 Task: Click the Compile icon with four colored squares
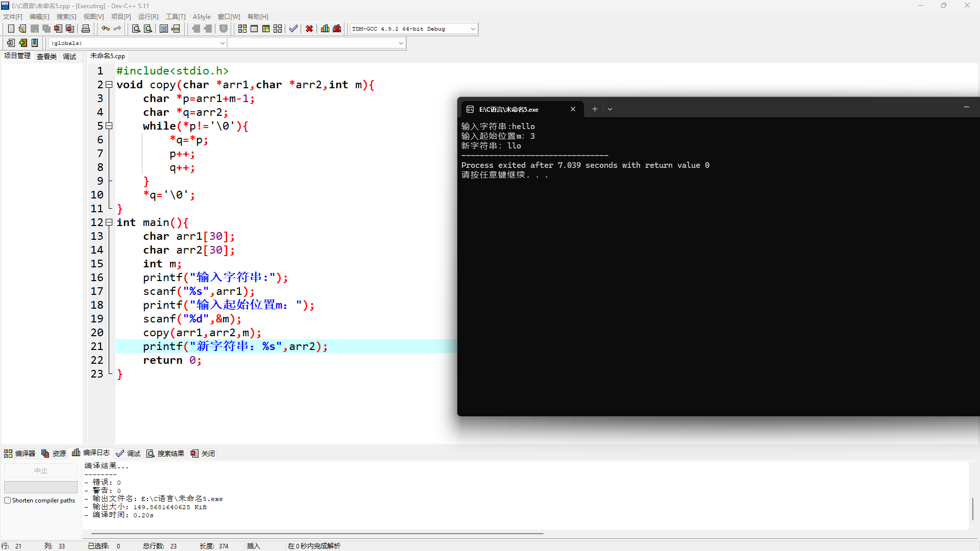(x=242, y=29)
